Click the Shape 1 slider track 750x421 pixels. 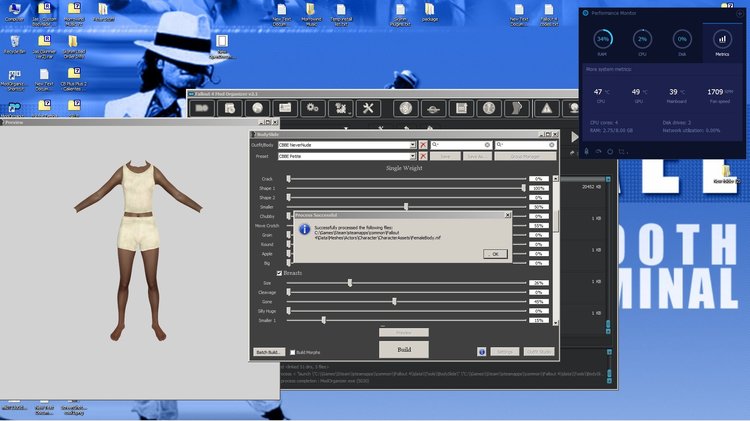[x=407, y=188]
